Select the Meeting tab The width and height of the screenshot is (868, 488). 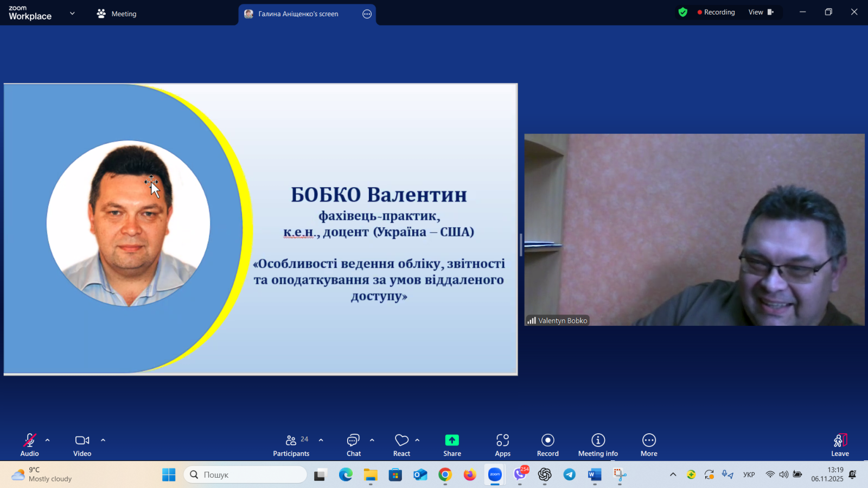pos(117,14)
